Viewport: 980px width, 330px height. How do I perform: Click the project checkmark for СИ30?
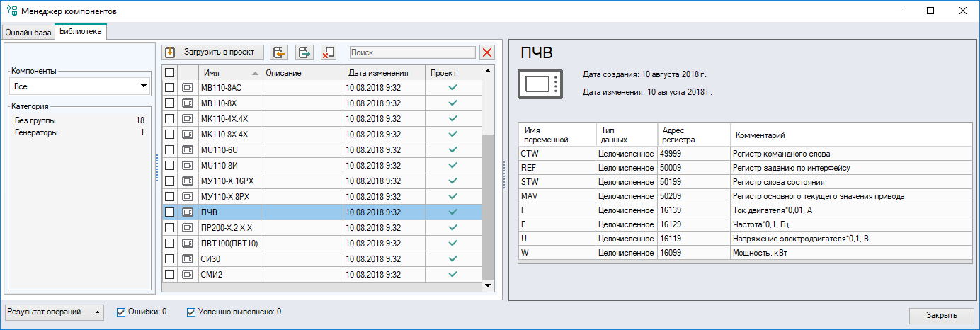tap(453, 258)
